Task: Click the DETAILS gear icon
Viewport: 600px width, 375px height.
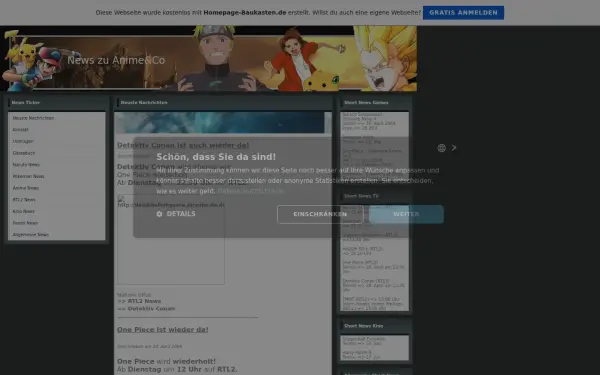Action: tap(160, 214)
